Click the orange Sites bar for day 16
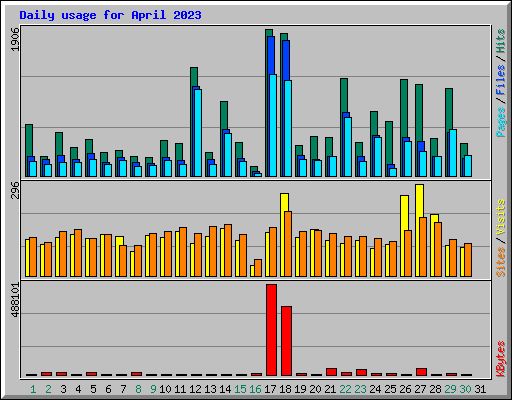This screenshot has width=512, height=400. (258, 268)
